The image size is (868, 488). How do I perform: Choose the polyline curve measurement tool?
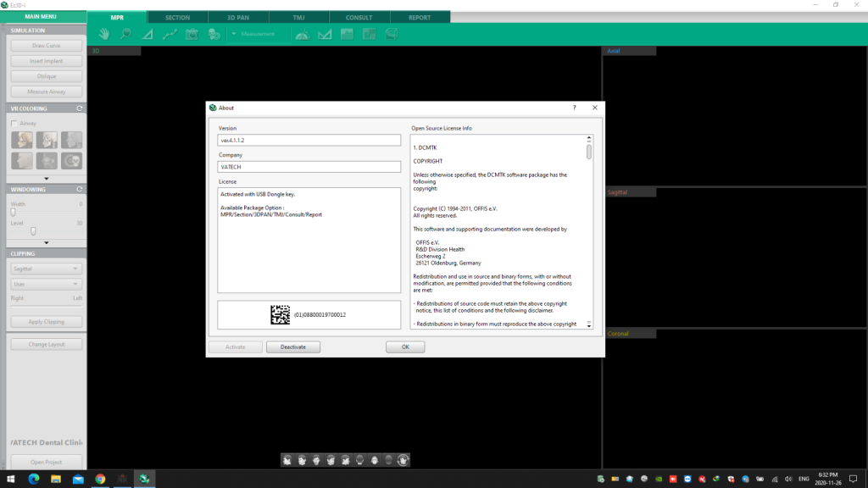[170, 34]
